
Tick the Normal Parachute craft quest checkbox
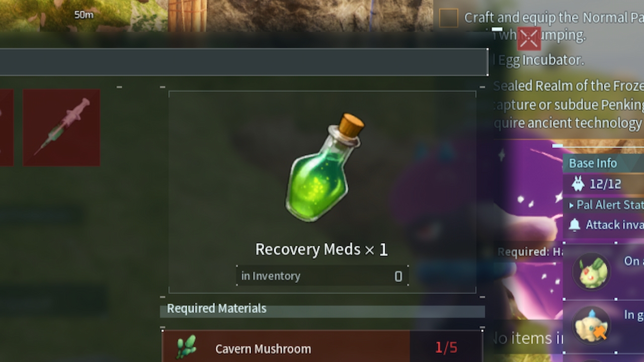[448, 18]
